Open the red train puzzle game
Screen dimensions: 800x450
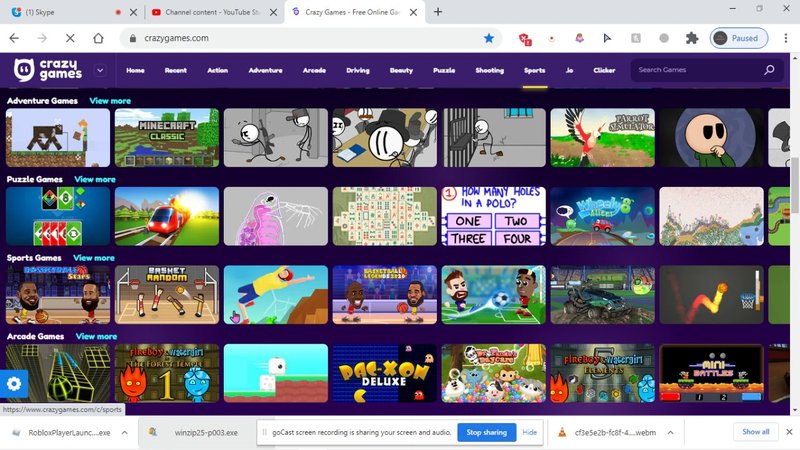[167, 216]
